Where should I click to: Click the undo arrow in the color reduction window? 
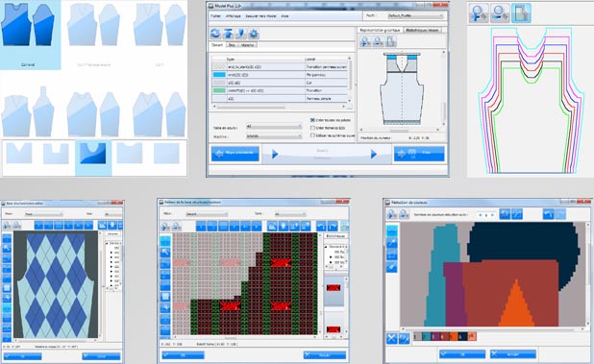[x=549, y=214]
